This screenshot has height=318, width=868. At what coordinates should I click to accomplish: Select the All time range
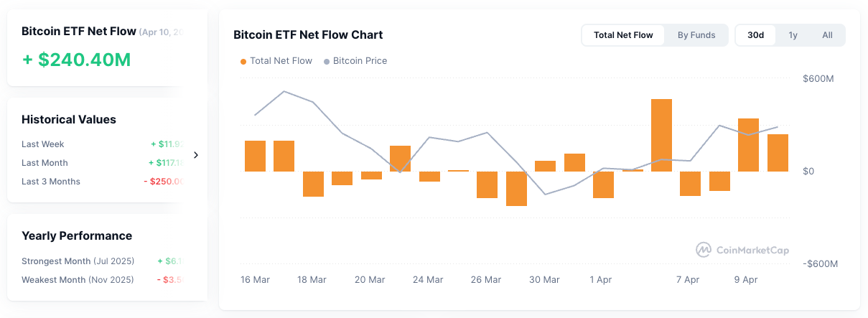(x=827, y=35)
